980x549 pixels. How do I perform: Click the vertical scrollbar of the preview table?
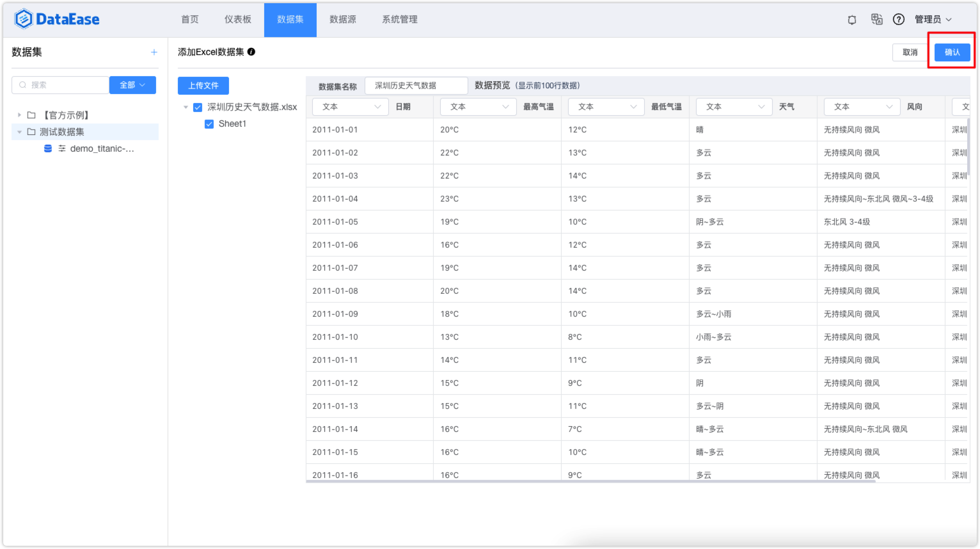point(968,147)
